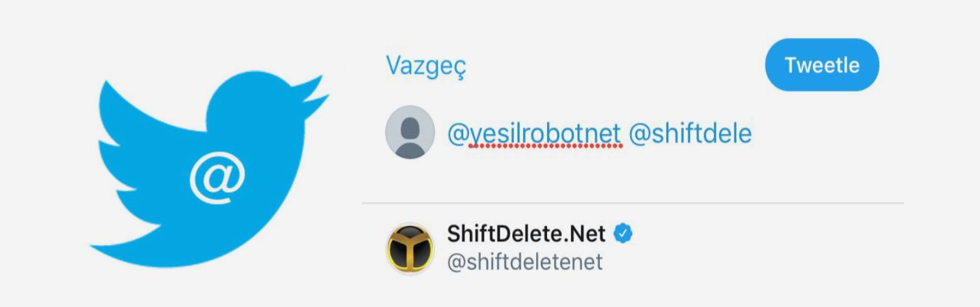This screenshot has height=307, width=980.
Task: Click Vazgeç to cancel the tweet
Action: pyautogui.click(x=425, y=66)
